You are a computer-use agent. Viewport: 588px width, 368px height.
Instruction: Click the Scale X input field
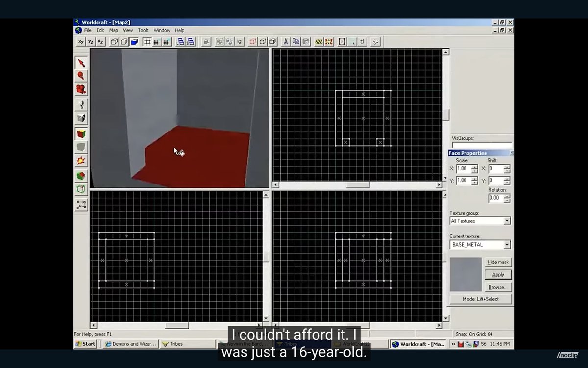[x=463, y=169]
